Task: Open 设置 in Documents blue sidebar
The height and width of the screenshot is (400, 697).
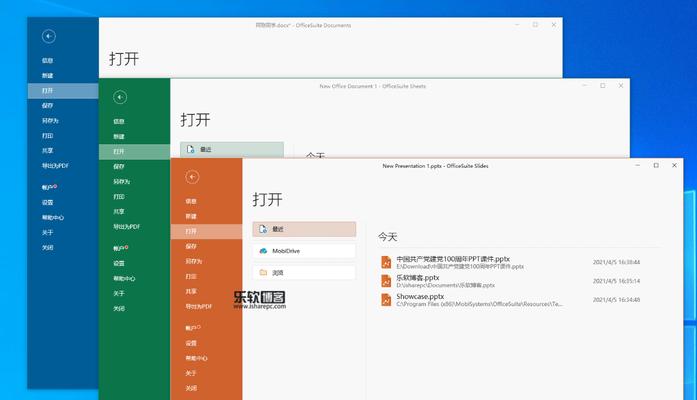Action: tap(48, 203)
